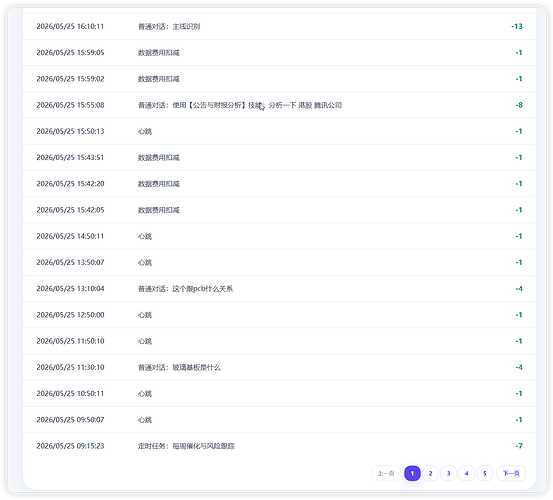Click the timestamp 2026/05/25 09:15:23
This screenshot has height=500, width=553.
70,446
